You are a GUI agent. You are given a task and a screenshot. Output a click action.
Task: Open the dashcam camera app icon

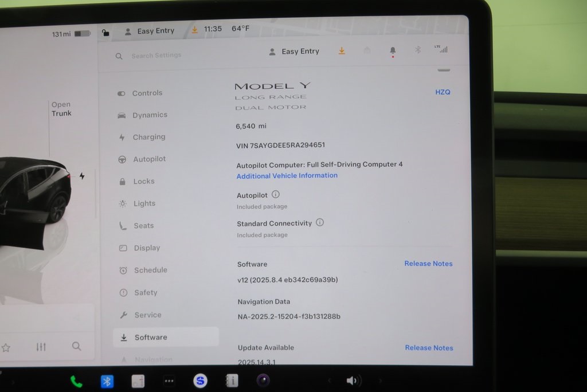[x=263, y=381]
